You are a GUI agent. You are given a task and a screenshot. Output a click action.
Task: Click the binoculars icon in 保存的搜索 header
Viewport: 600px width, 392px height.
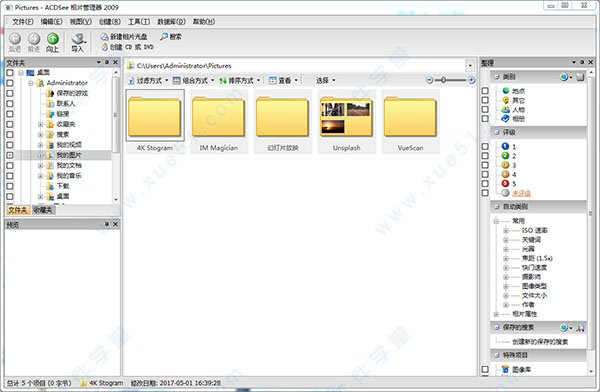tap(580, 327)
